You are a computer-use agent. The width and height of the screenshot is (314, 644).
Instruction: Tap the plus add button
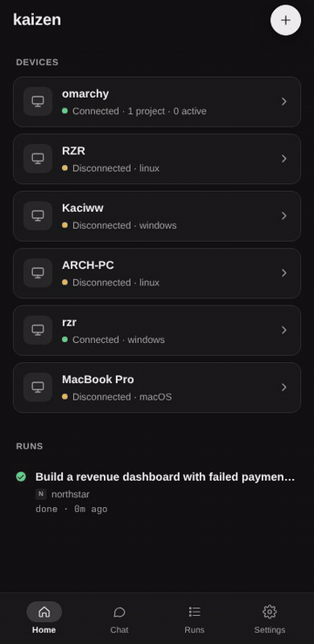pos(286,20)
